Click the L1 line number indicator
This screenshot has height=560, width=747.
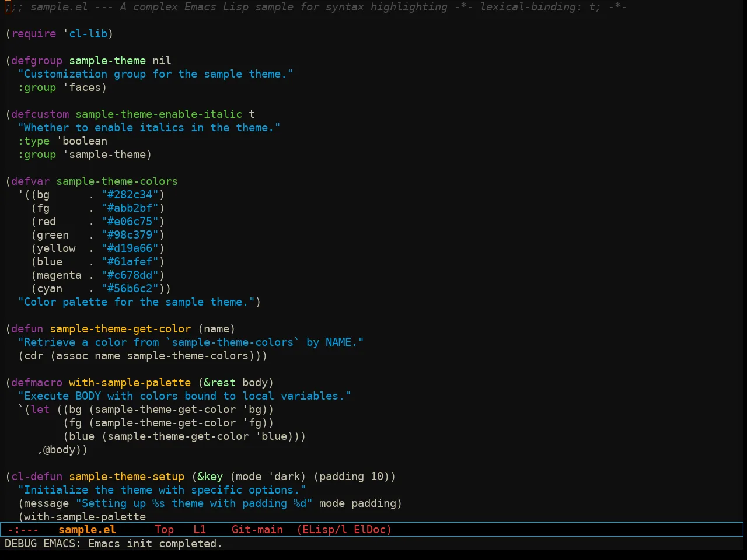click(200, 530)
